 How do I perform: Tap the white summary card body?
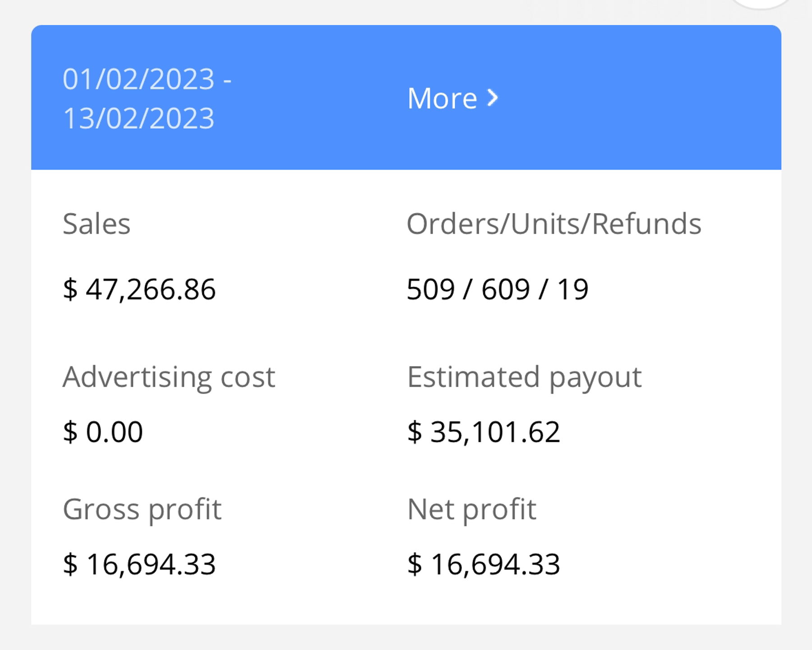tap(406, 397)
